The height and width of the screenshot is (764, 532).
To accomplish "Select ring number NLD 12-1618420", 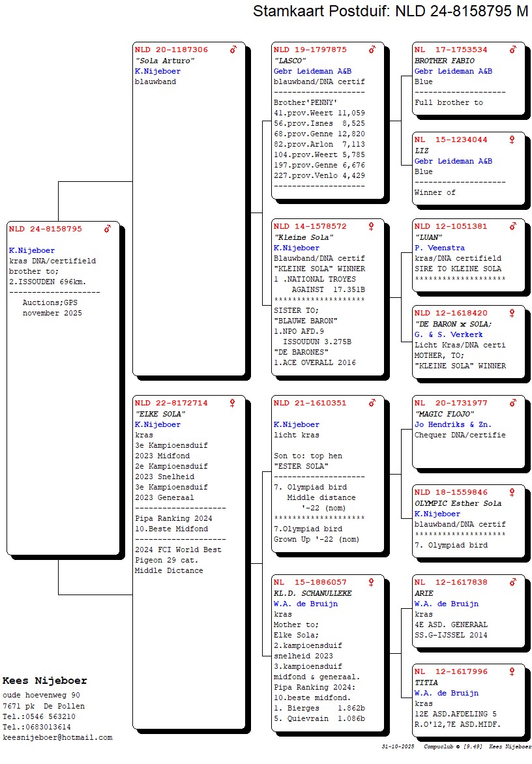I will tap(451, 314).
